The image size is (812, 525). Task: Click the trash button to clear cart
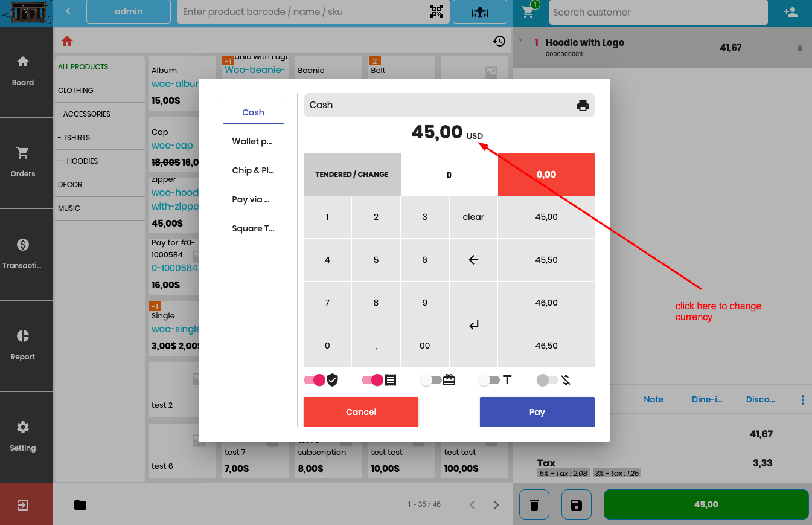534,504
